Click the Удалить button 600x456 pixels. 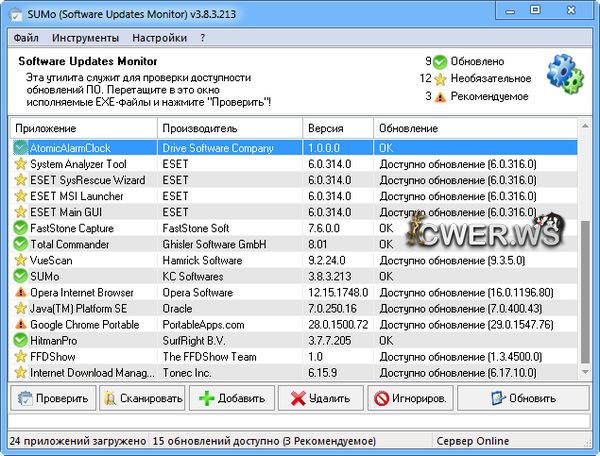coord(320,398)
